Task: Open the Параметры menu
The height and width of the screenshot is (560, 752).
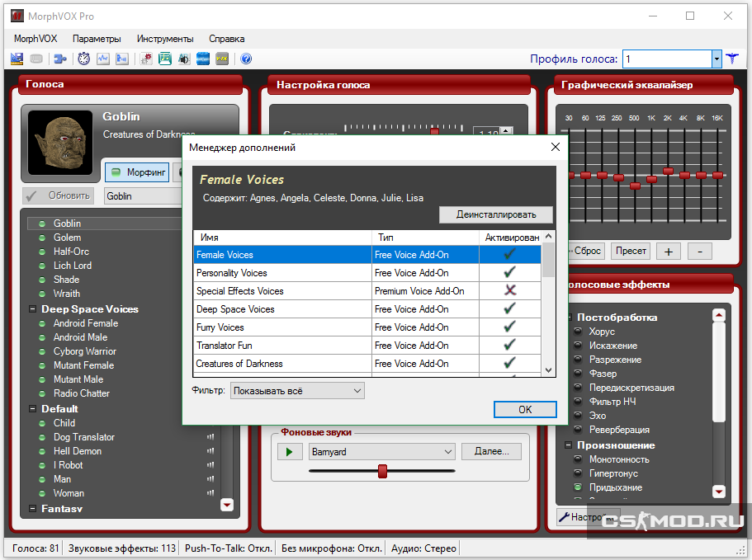Action: [x=97, y=39]
